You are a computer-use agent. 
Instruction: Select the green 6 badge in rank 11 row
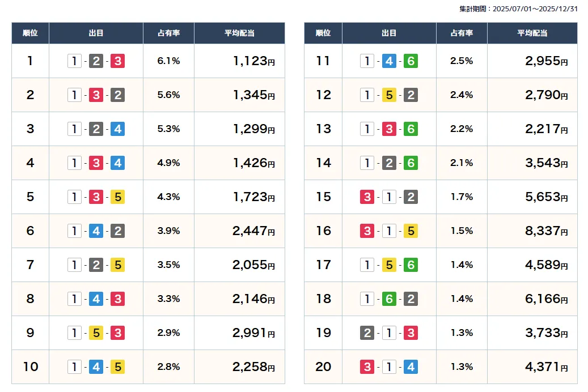point(411,61)
